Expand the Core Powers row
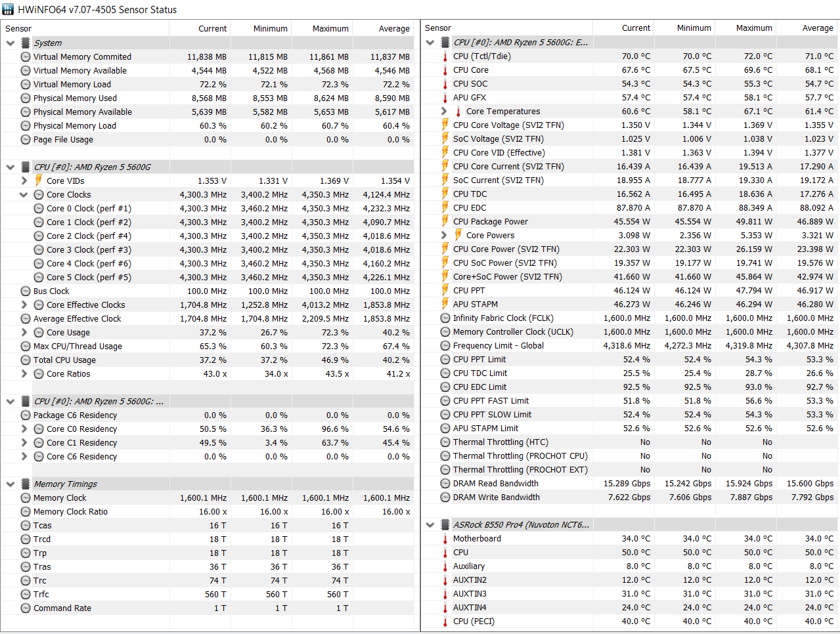The height and width of the screenshot is (634, 840). click(445, 235)
